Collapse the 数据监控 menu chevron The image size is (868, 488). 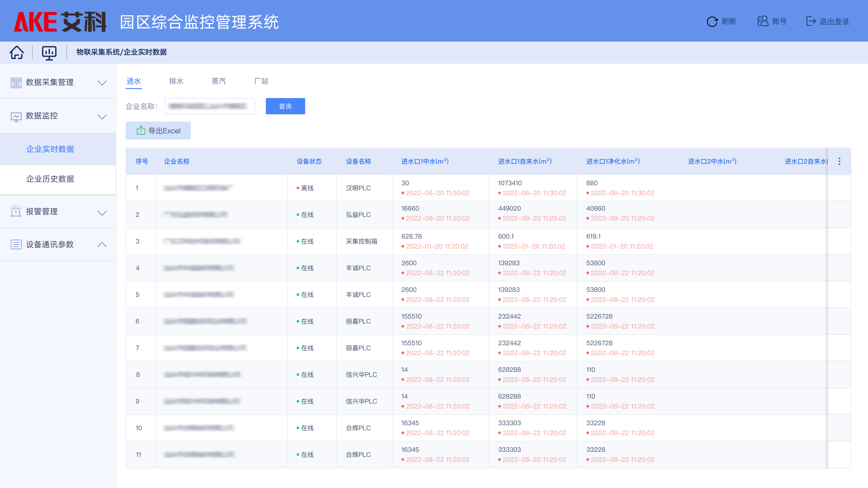[x=102, y=117]
